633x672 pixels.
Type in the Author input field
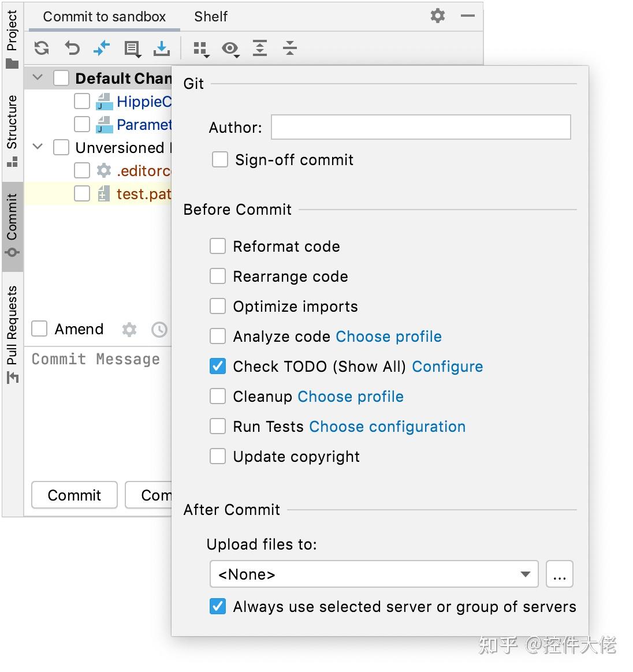click(x=420, y=127)
